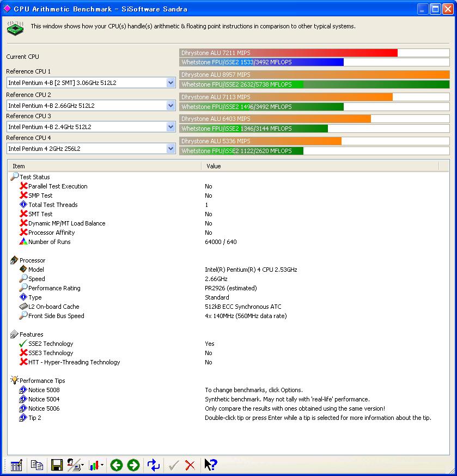The height and width of the screenshot is (476, 457).
Task: Select the Processor group chip icon
Action: [14, 260]
